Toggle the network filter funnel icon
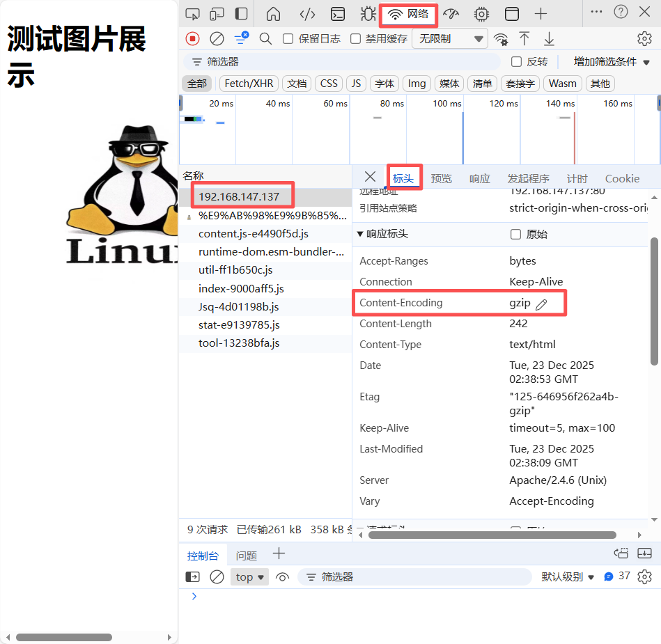Viewport: 661px width, 644px height. point(242,38)
